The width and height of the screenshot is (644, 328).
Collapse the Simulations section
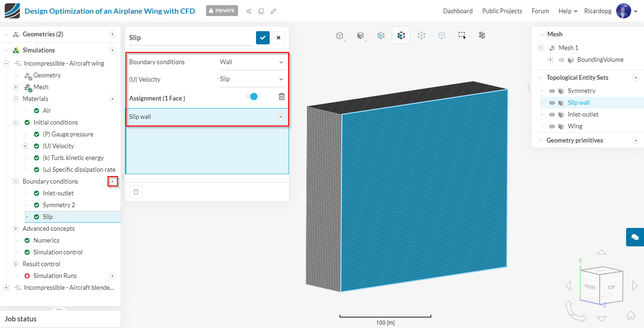point(6,50)
